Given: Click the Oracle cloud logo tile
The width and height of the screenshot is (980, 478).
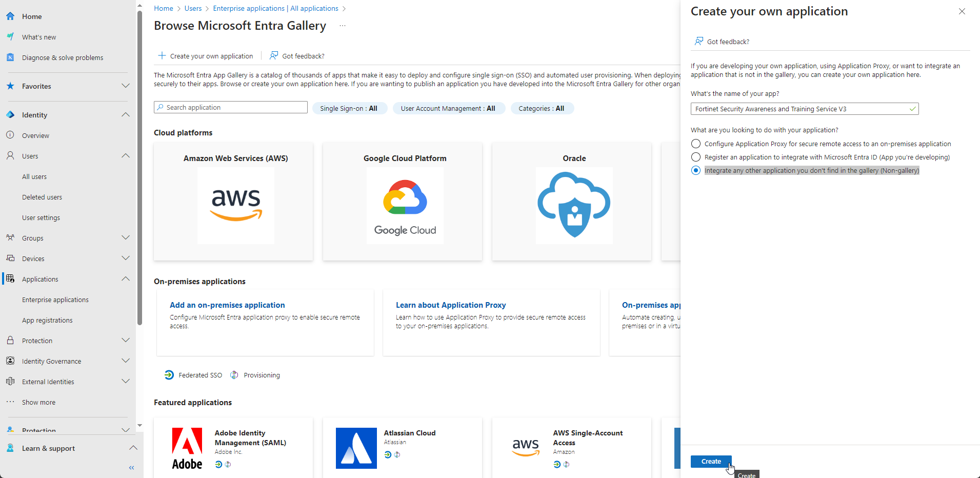Looking at the screenshot, I should coord(574,205).
